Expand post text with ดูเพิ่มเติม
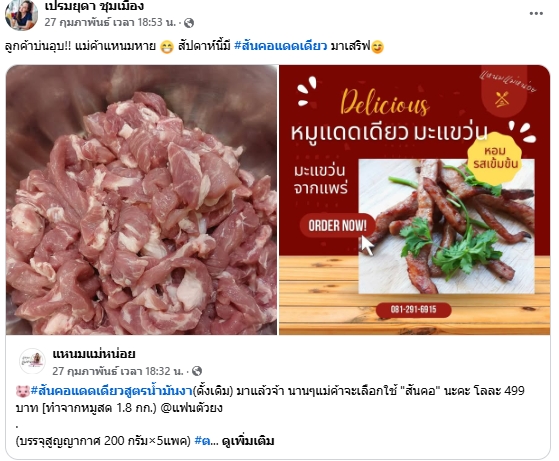 pyautogui.click(x=248, y=441)
